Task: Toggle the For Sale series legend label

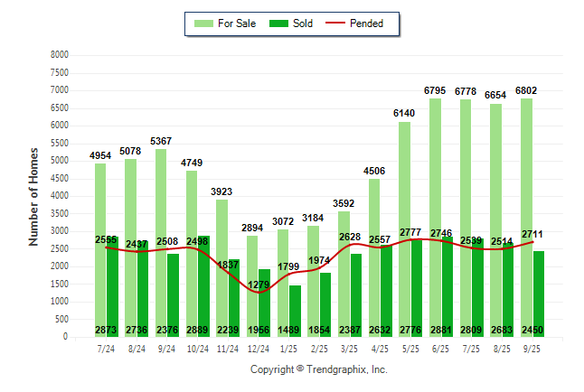Action: (235, 23)
